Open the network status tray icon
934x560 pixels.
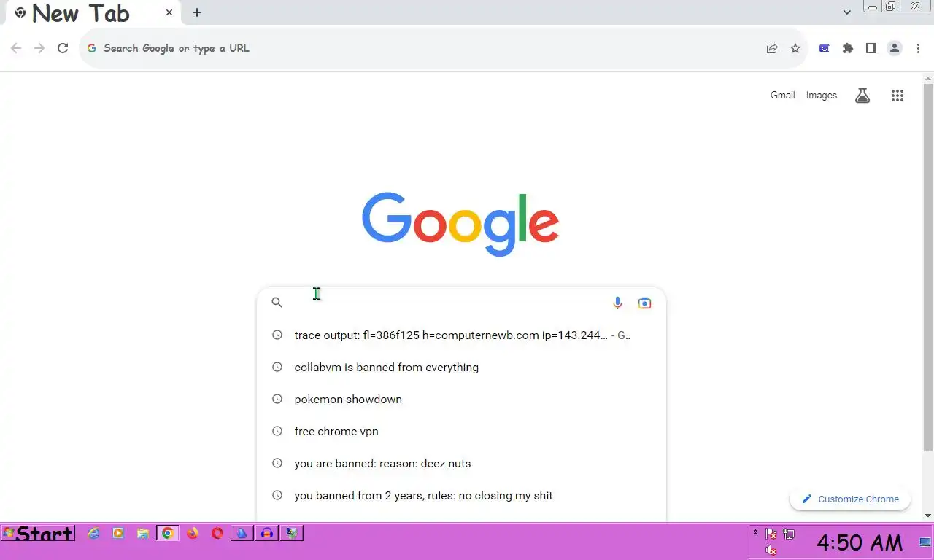tap(788, 534)
